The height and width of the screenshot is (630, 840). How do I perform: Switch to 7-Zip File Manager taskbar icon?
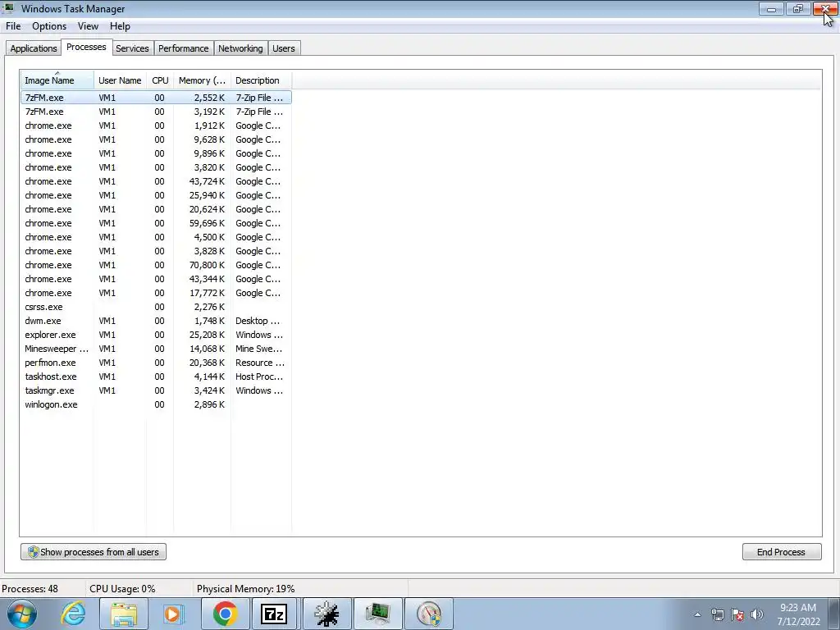tap(274, 614)
